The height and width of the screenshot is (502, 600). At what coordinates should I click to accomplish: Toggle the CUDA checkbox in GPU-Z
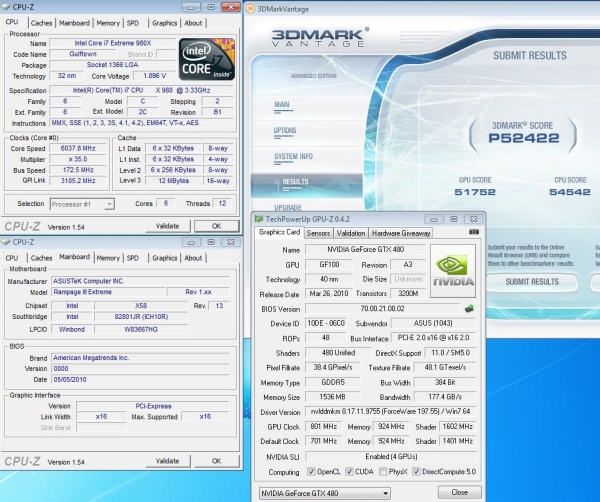(x=349, y=471)
